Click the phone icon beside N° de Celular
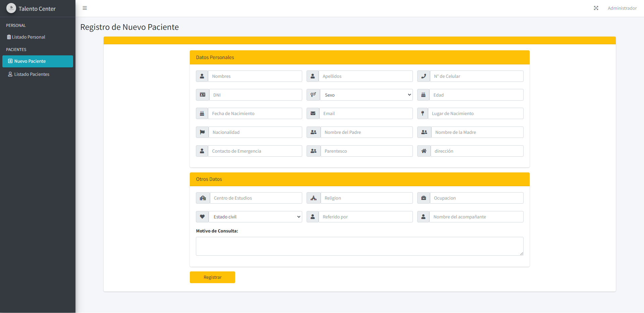 pos(424,76)
